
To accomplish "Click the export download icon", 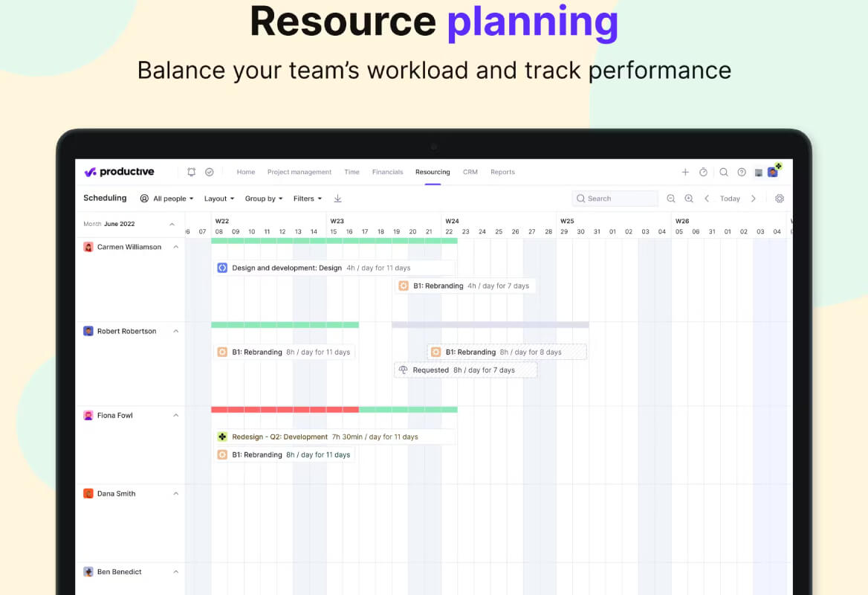I will pyautogui.click(x=337, y=199).
